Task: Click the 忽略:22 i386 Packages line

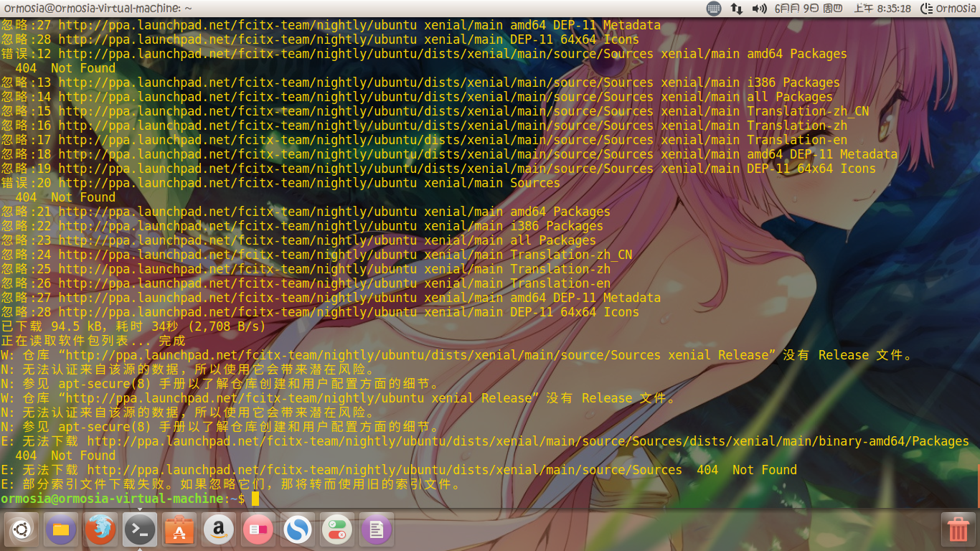Action: (x=302, y=226)
